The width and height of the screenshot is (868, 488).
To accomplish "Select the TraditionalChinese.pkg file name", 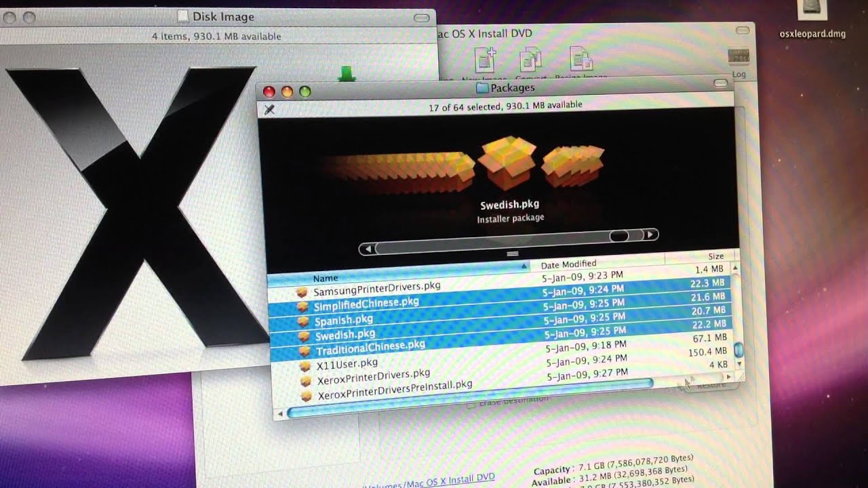I will pos(371,348).
